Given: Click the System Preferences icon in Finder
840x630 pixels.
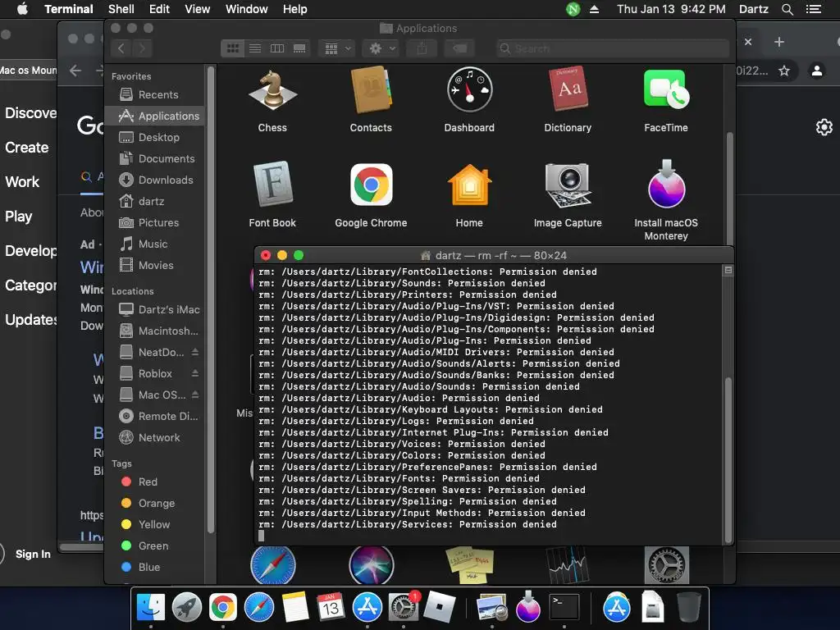Looking at the screenshot, I should [x=666, y=564].
